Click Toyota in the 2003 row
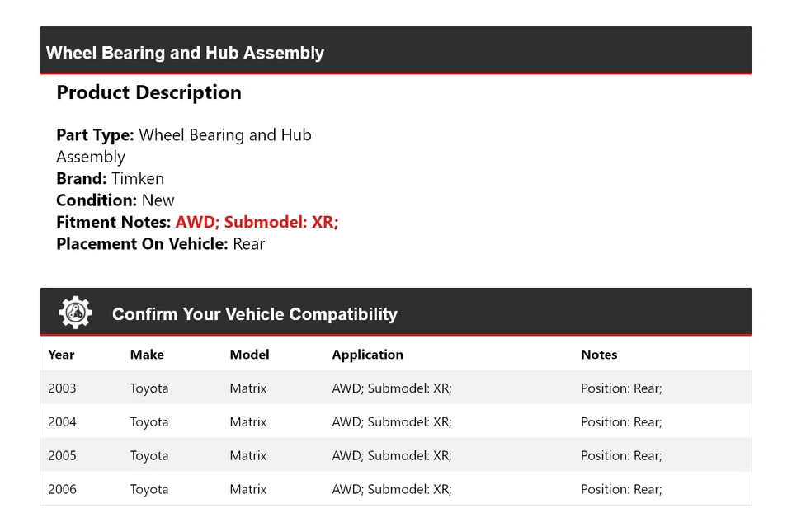This screenshot has height=532, width=792. tap(148, 388)
